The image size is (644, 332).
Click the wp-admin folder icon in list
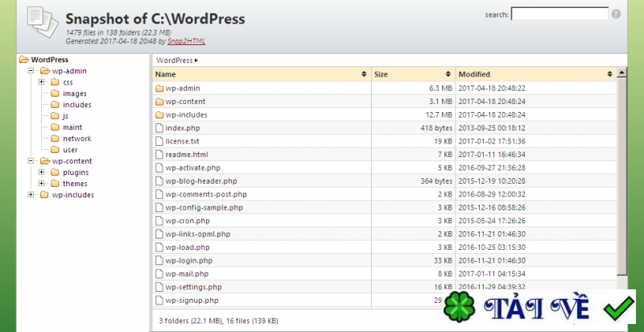[x=159, y=88]
